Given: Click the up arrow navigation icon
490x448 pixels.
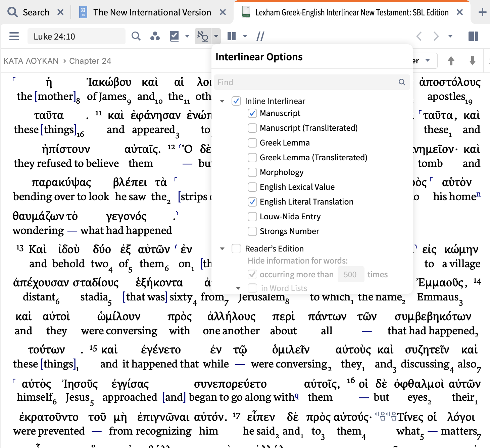Looking at the screenshot, I should [x=451, y=61].
